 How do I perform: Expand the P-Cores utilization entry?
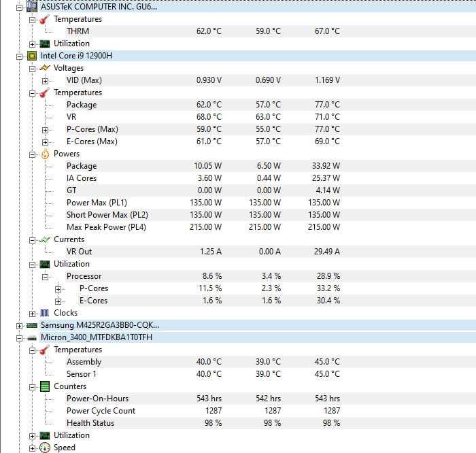pyautogui.click(x=58, y=289)
